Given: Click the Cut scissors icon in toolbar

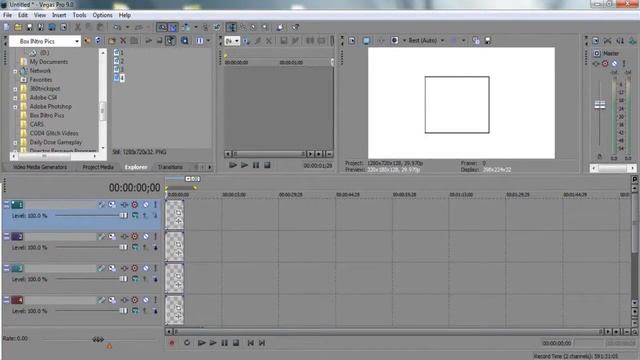Looking at the screenshot, I should pos(78,27).
